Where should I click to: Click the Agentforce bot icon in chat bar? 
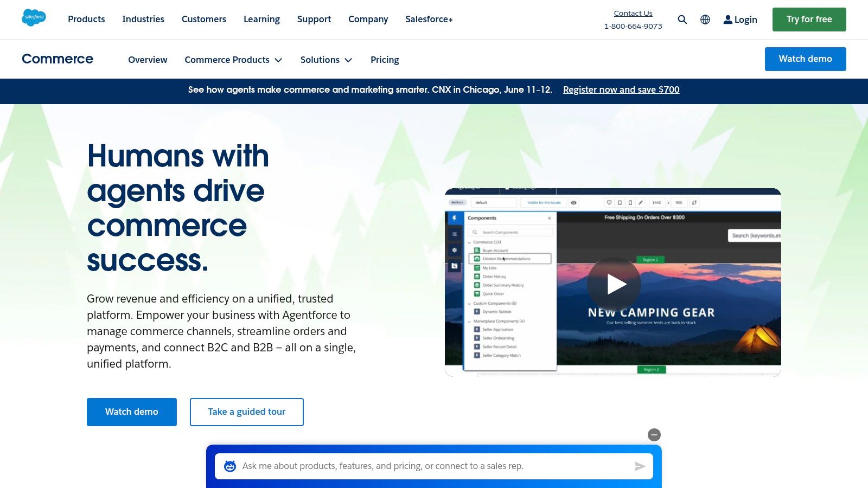[230, 466]
